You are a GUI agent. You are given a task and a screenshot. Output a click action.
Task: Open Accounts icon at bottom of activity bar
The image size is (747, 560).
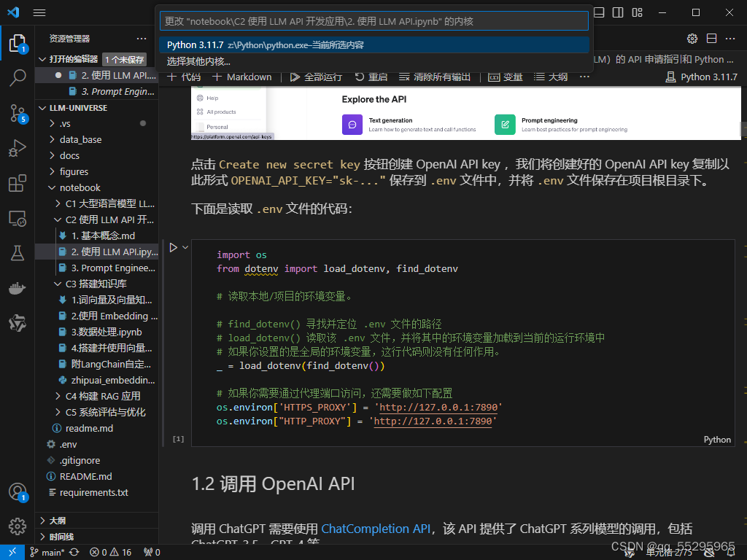18,492
